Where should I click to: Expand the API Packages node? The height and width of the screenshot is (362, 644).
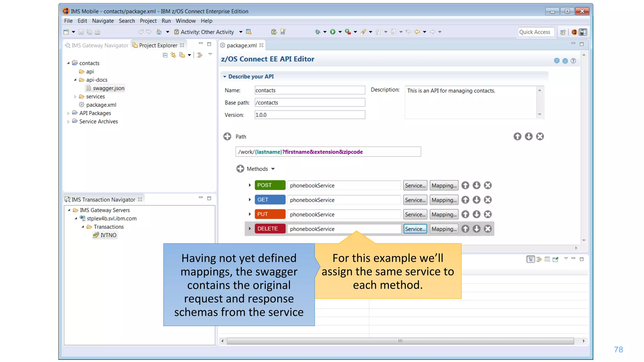pos(68,113)
